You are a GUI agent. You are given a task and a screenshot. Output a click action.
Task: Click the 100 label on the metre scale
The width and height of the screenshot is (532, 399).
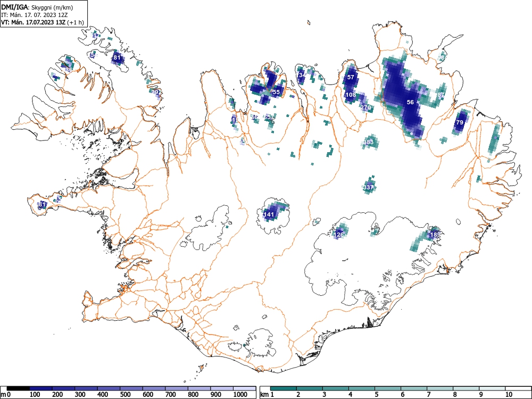35,395
